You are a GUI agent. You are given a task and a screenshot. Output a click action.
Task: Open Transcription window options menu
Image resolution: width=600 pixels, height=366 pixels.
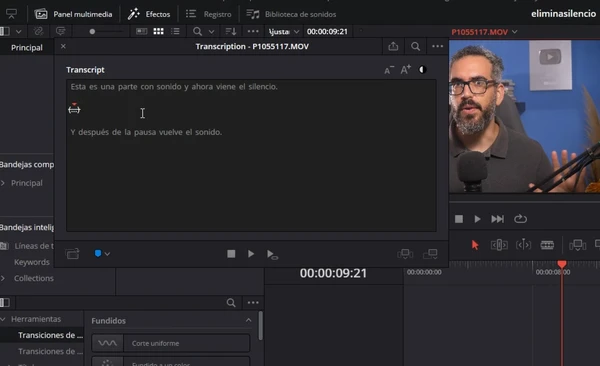tap(437, 46)
